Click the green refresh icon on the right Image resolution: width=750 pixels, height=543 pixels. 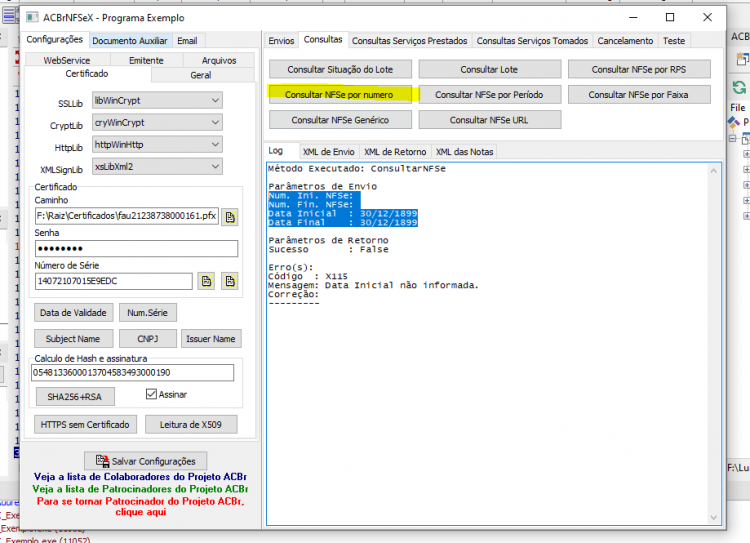pyautogui.click(x=739, y=88)
